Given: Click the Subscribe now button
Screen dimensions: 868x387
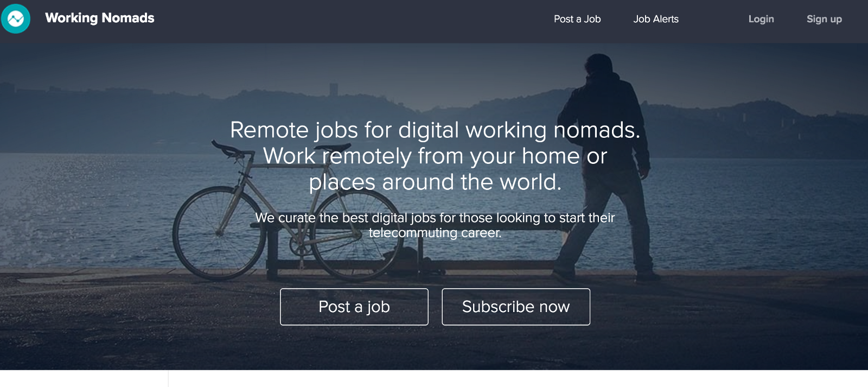Looking at the screenshot, I should tap(516, 307).
